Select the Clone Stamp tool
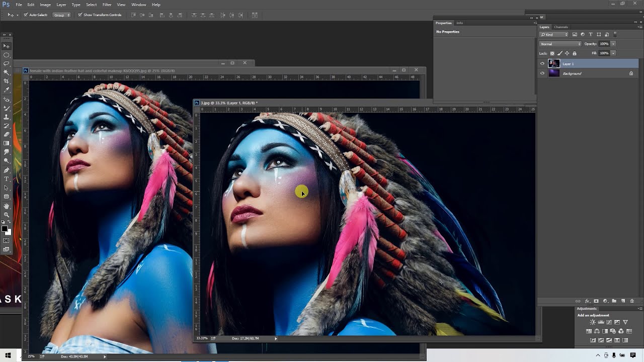The image size is (644, 362). coord(7,117)
